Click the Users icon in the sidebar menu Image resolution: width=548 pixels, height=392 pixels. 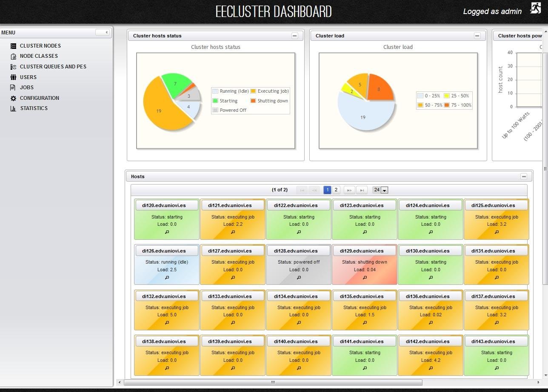[14, 77]
